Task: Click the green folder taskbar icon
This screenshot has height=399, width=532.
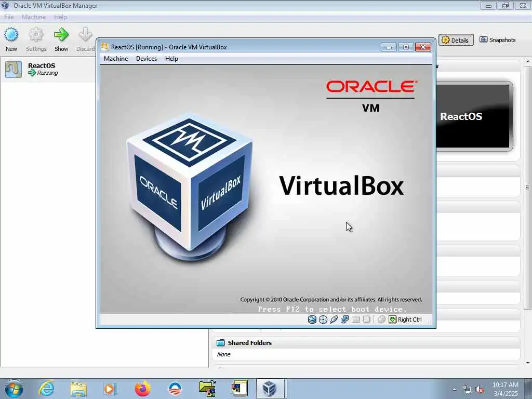Action: point(207,389)
